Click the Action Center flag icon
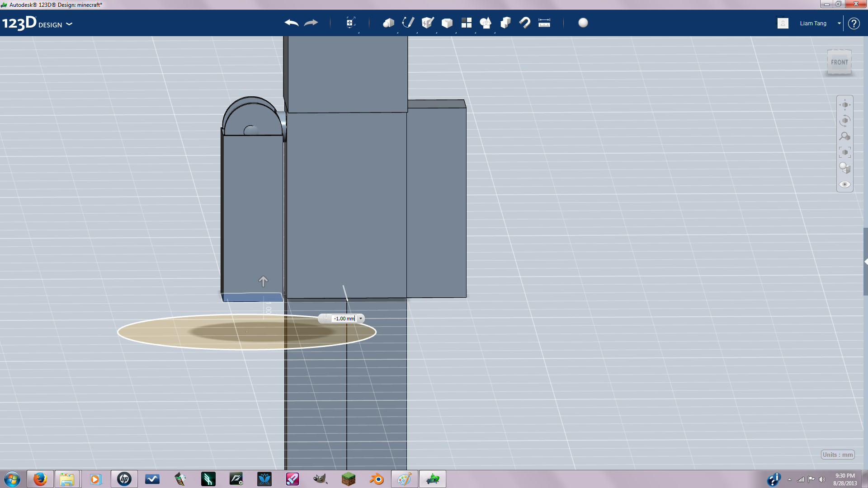Screen dimensions: 868x488 [811, 479]
